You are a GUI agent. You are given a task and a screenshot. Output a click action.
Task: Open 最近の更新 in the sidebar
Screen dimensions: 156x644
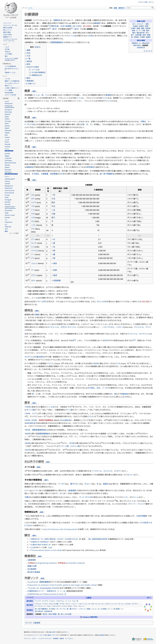pos(7,32)
